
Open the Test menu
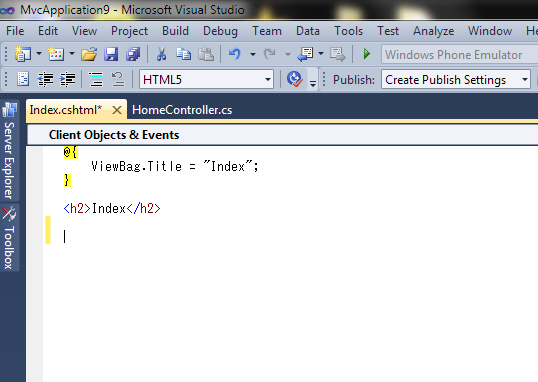[x=388, y=31]
